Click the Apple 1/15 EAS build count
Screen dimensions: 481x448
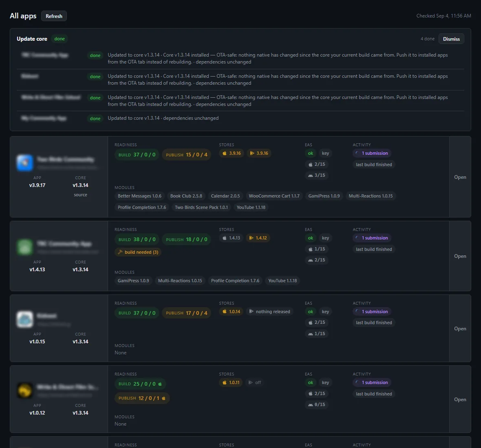pyautogui.click(x=317, y=249)
